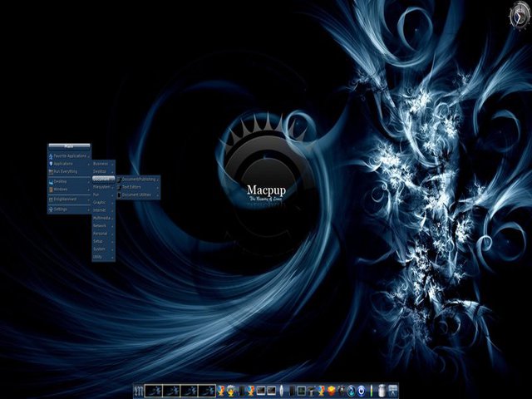Switch to the second virtual desktop in pager
The width and height of the screenshot is (532, 399).
click(171, 391)
